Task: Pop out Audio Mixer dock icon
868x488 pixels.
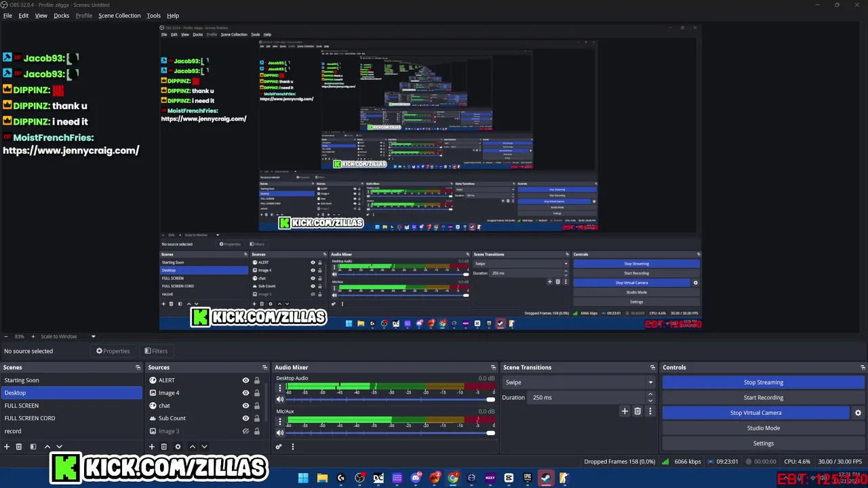Action: [493, 367]
